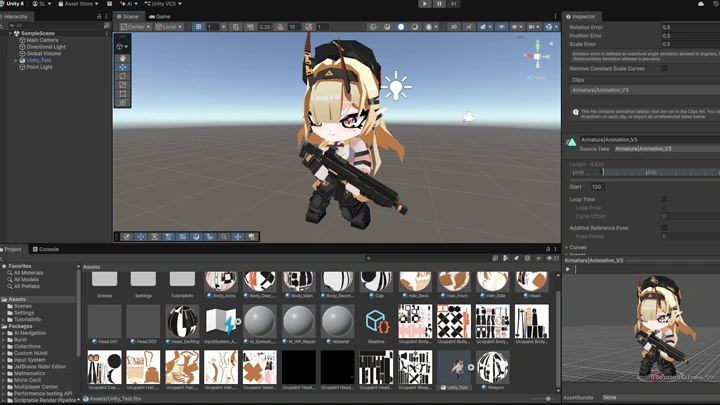
Task: Click the clip timeline range slider
Action: (x=645, y=173)
